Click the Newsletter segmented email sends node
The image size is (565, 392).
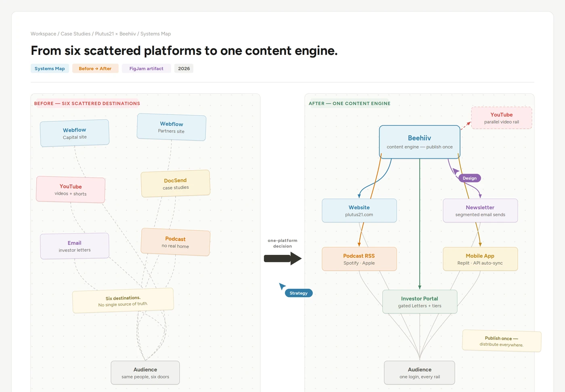click(480, 211)
